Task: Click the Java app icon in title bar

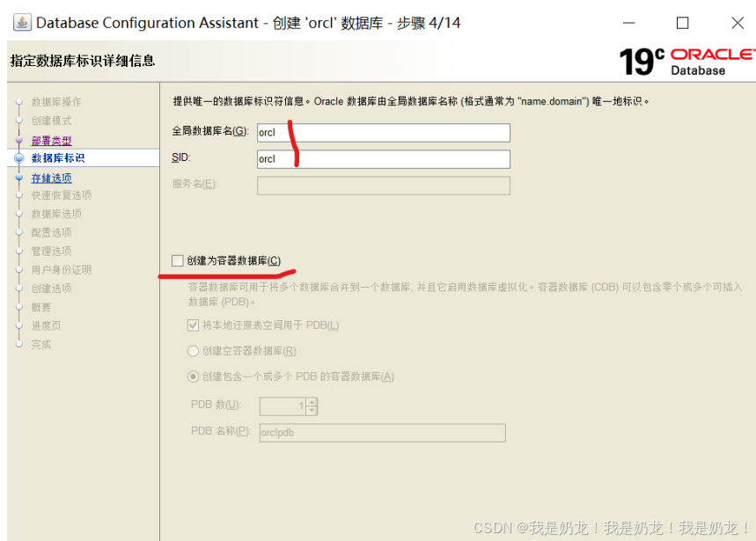Action: point(22,22)
